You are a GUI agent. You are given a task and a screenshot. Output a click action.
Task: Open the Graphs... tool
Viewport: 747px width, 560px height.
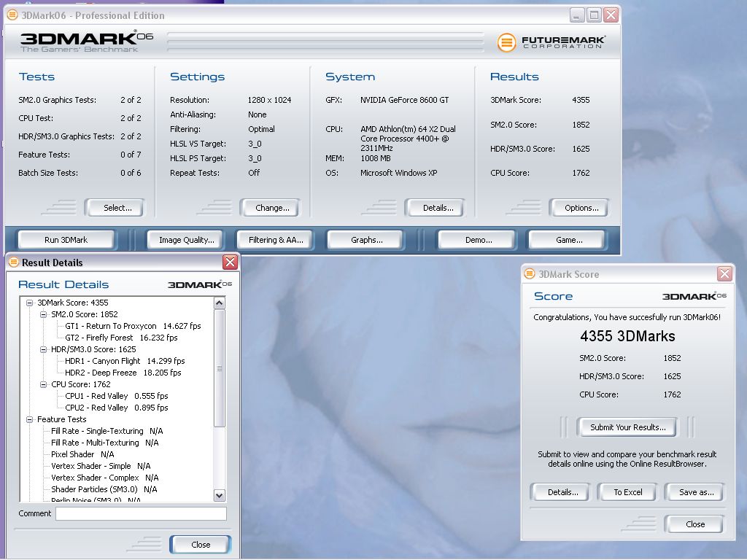(x=366, y=240)
